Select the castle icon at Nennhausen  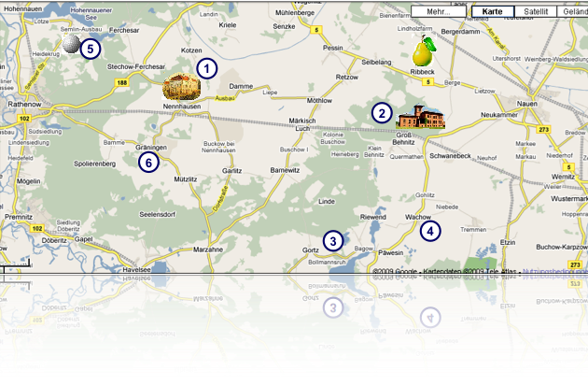tap(180, 87)
